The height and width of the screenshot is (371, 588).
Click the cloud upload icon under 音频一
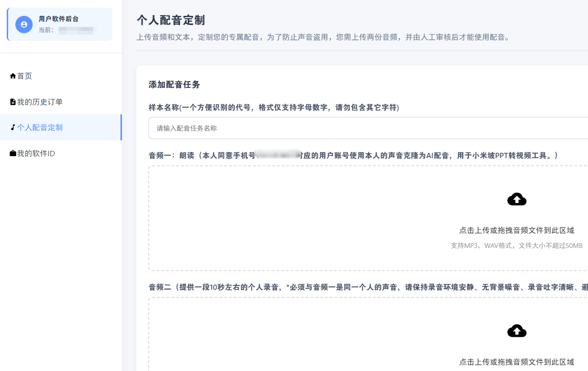click(x=517, y=199)
